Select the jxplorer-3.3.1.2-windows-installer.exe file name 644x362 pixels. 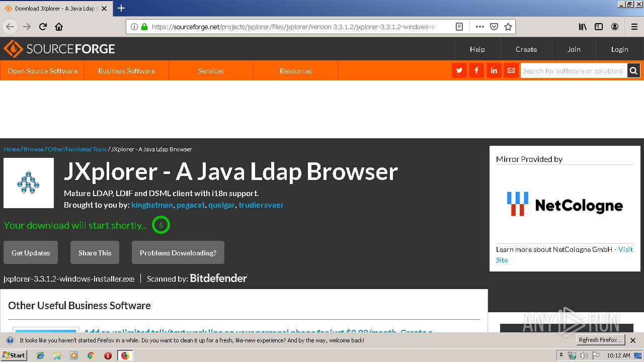69,279
